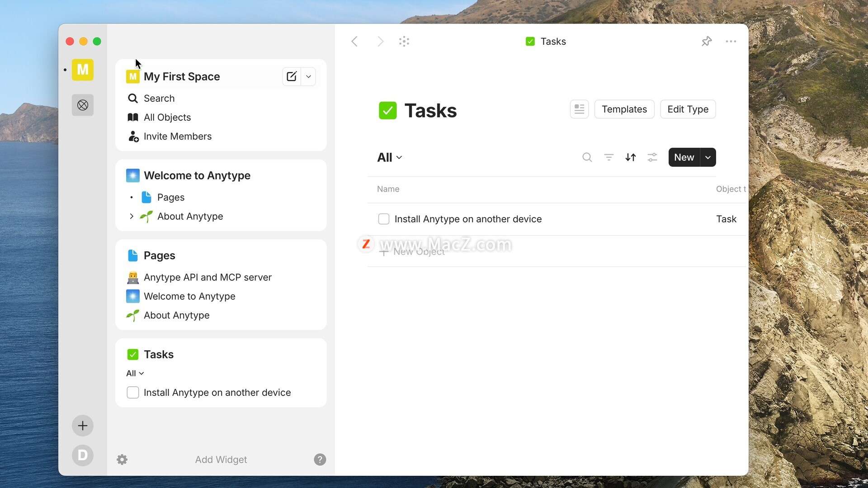
Task: Click the Tasks widget title
Action: (159, 355)
